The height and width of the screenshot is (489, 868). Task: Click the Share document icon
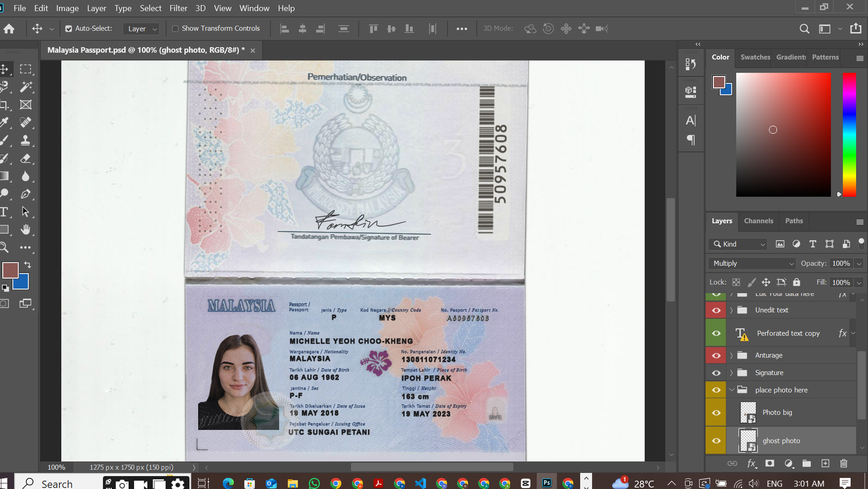pyautogui.click(x=856, y=28)
